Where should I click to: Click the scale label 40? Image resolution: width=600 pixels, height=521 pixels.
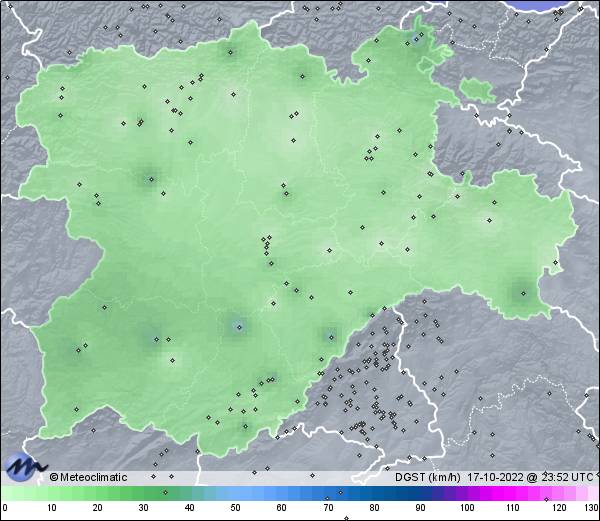[189, 508]
